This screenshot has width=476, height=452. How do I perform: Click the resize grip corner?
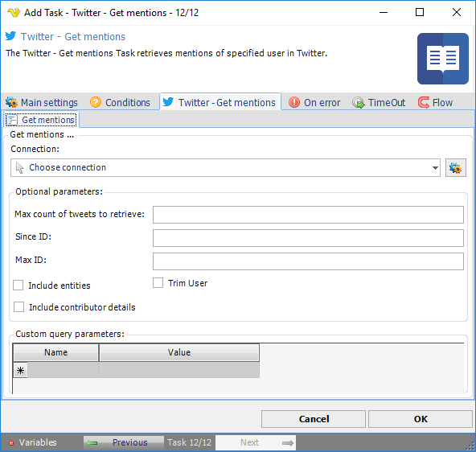point(470,446)
